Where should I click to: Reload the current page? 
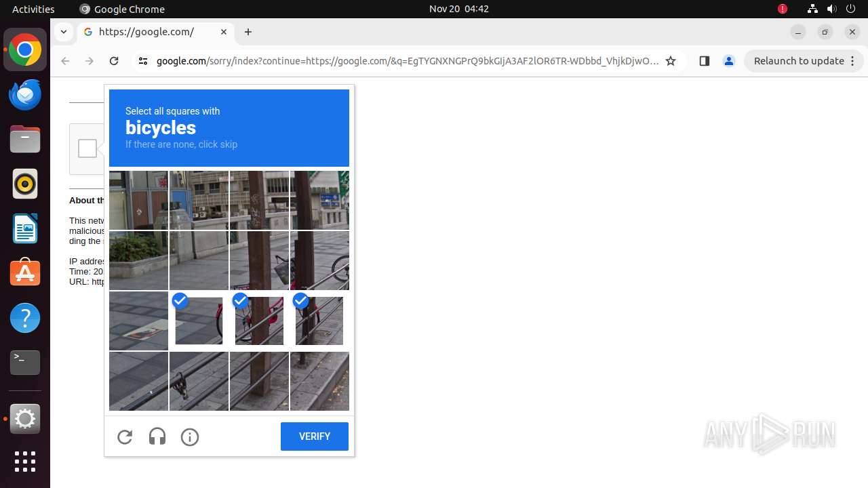point(114,61)
